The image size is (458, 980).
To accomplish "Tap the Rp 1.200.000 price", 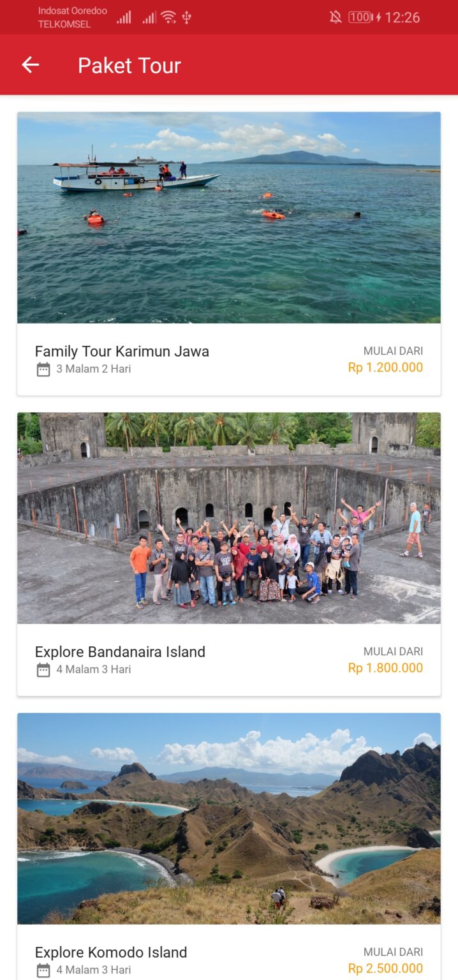I will (385, 367).
